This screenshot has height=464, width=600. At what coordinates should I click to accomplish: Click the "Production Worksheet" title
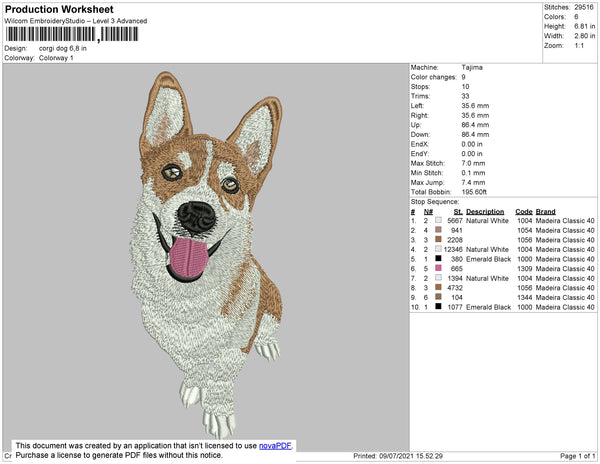pos(59,10)
